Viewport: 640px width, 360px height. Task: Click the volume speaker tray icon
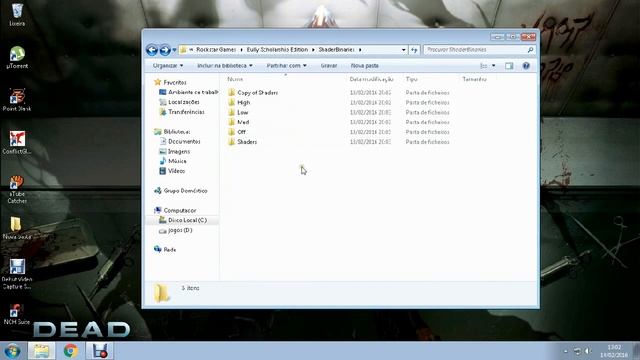pos(588,351)
